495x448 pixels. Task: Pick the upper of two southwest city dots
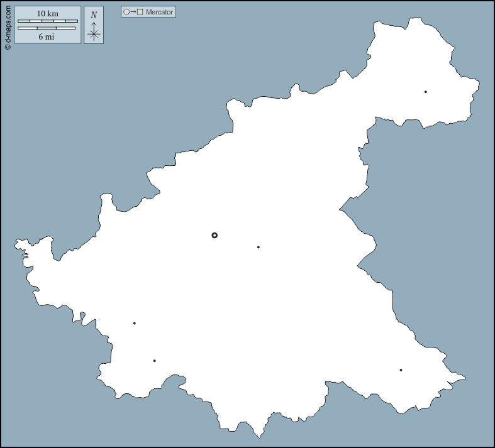[x=135, y=324]
